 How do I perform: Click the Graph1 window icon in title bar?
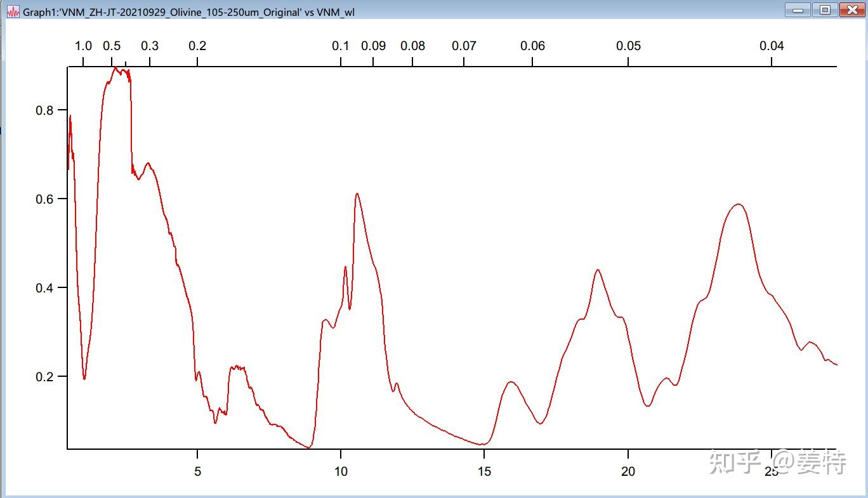click(13, 12)
